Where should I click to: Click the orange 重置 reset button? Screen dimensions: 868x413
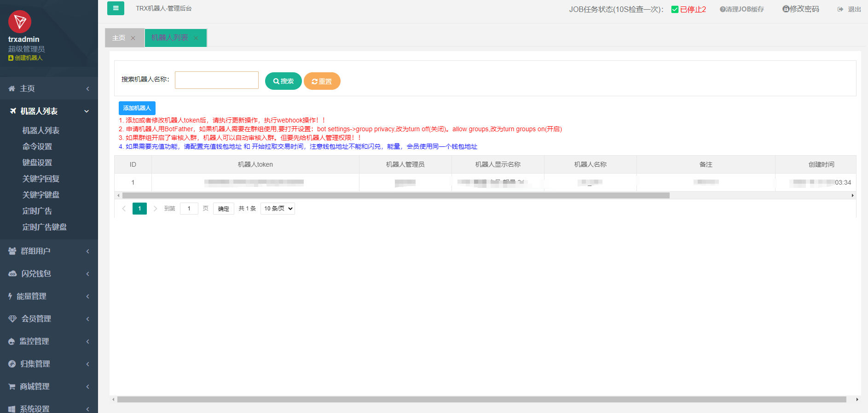pos(322,81)
